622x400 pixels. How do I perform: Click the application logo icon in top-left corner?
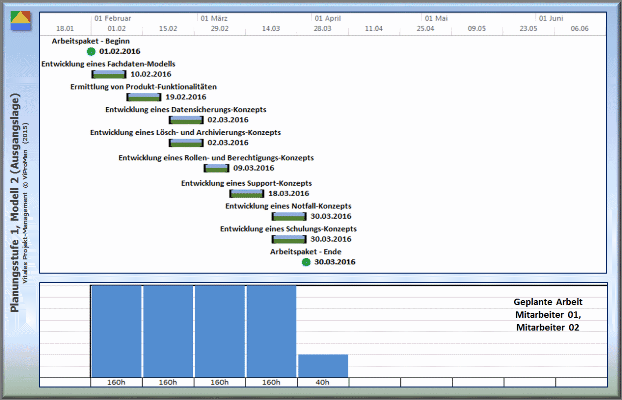pos(20,21)
